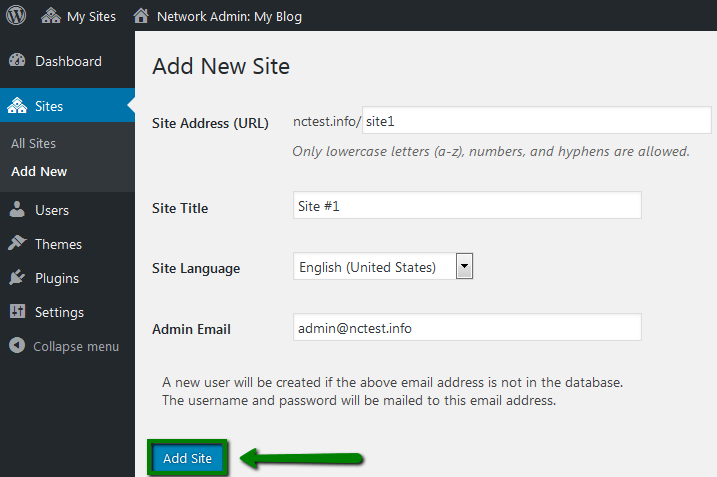Click the Plugins plug icon

point(17,277)
